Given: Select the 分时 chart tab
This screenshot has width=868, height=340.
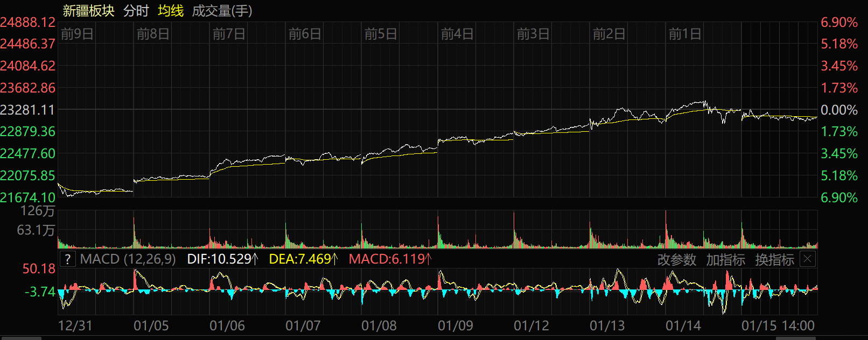Looking at the screenshot, I should point(136,11).
